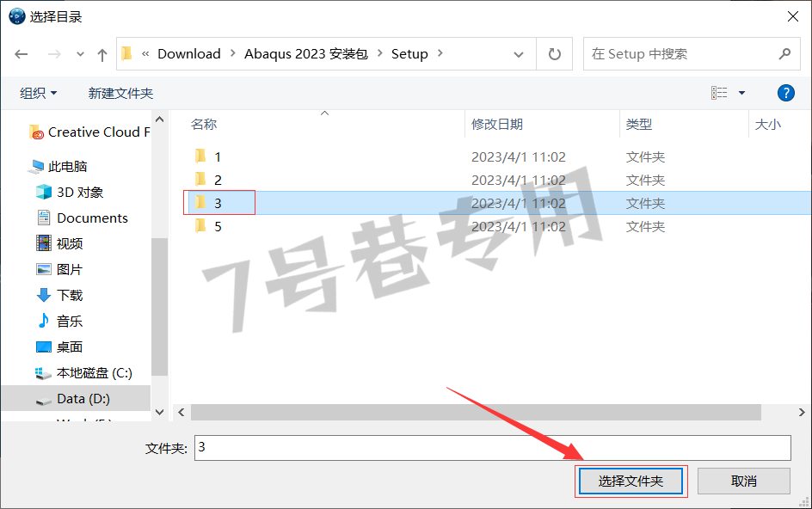The height and width of the screenshot is (509, 812).
Task: Refresh the current folder view
Action: point(554,54)
